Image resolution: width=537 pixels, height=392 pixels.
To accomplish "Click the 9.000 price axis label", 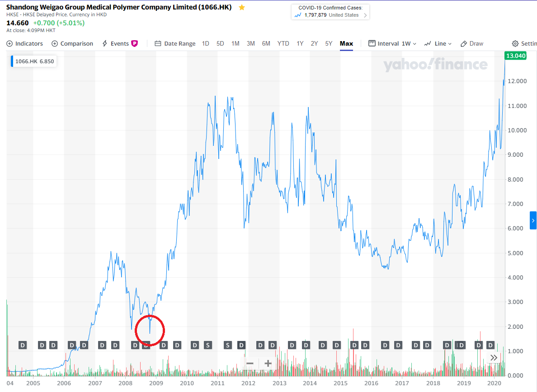I will click(515, 154).
